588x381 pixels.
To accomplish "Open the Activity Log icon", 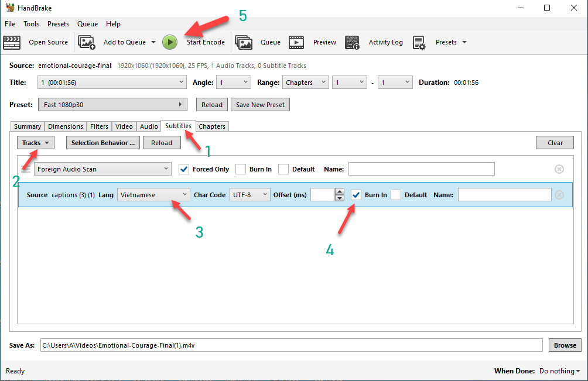I will [352, 42].
